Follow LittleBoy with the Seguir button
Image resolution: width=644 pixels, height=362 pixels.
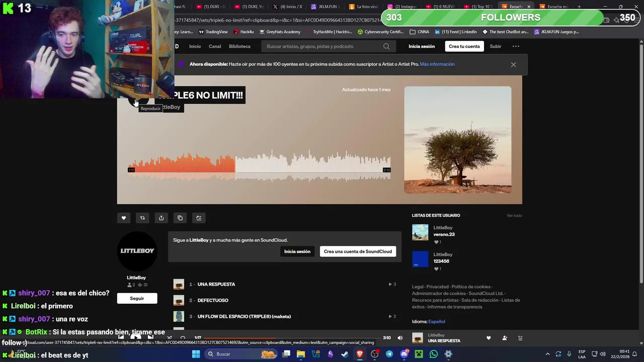click(x=137, y=298)
